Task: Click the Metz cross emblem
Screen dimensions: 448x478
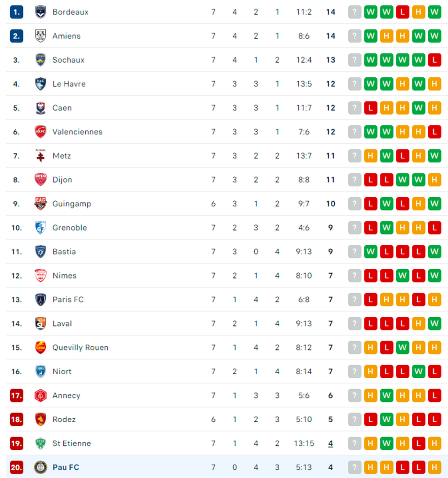Action: pos(40,156)
